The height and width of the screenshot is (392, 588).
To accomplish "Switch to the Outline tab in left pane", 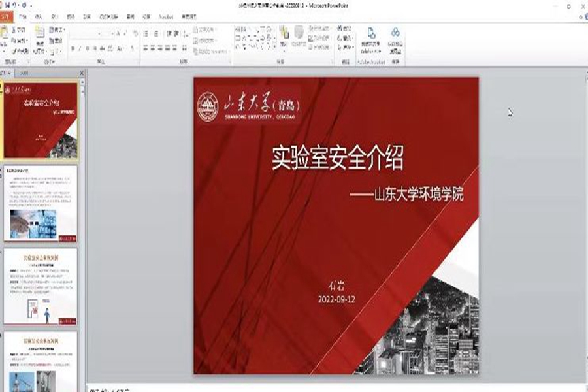I will 24,73.
